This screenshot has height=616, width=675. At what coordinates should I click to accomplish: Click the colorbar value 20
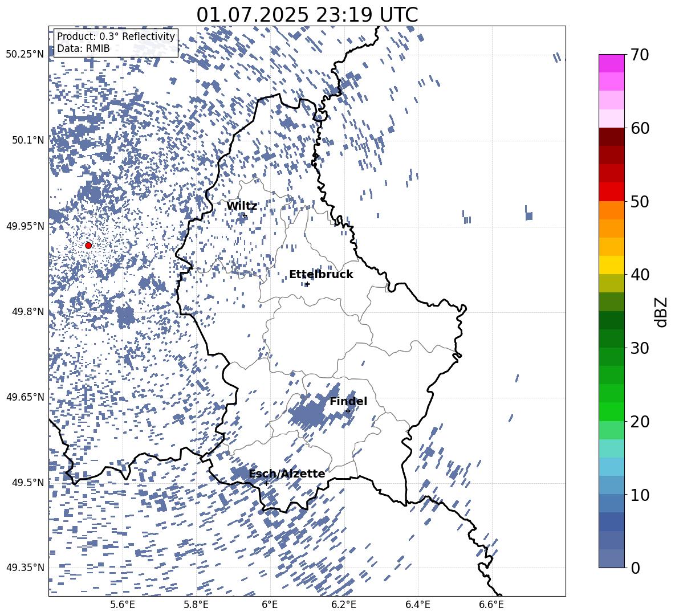coord(640,422)
